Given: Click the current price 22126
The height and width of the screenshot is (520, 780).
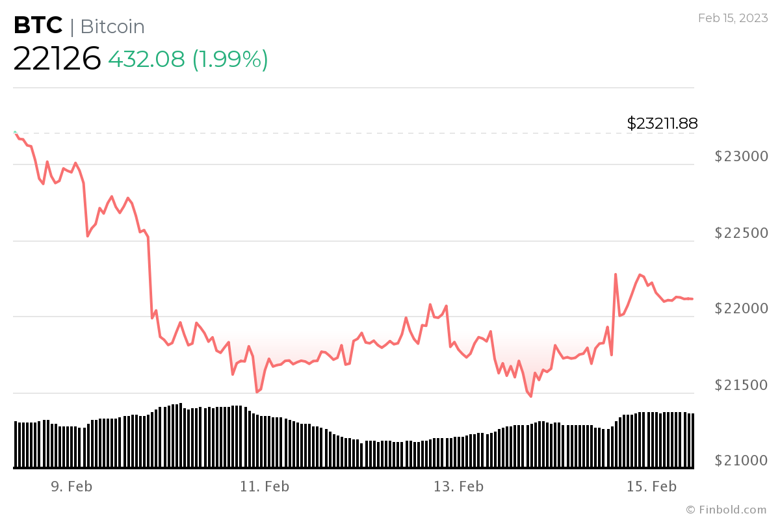Looking at the screenshot, I should point(57,59).
